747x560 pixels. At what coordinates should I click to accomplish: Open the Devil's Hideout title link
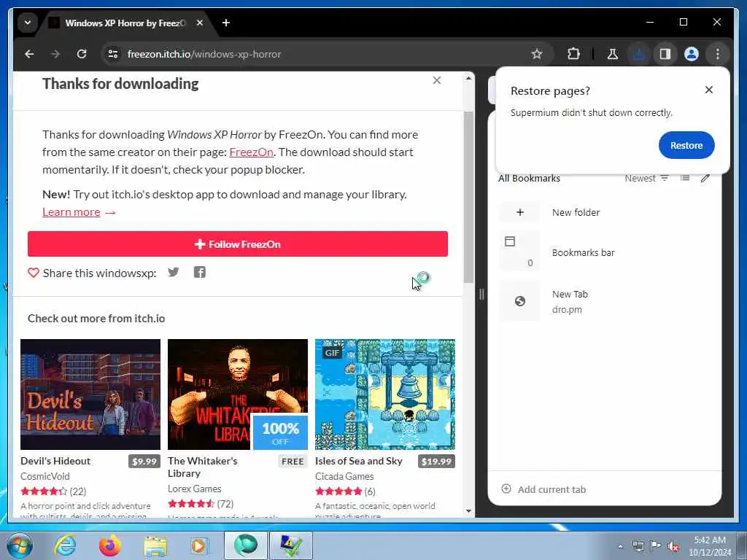click(55, 461)
